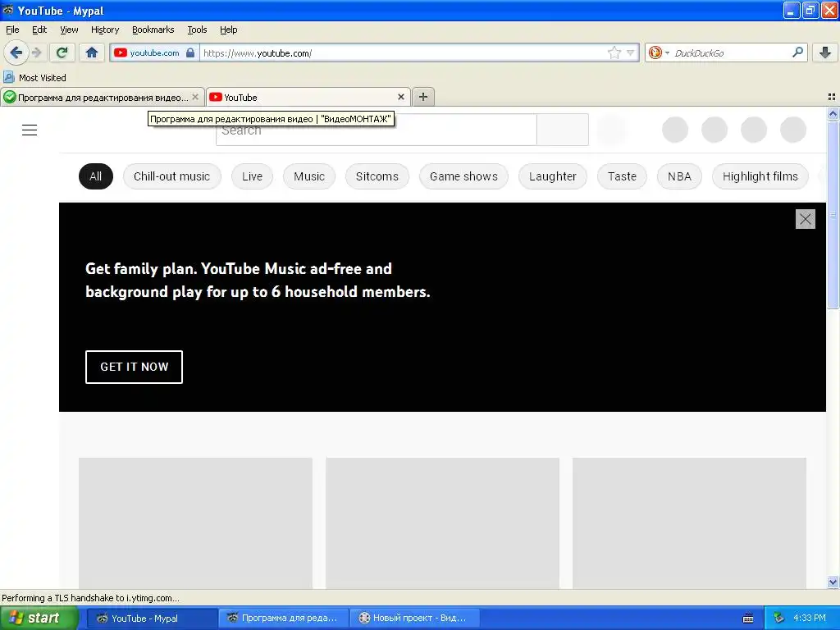Select the Music filter chip
840x630 pixels.
coord(309,176)
